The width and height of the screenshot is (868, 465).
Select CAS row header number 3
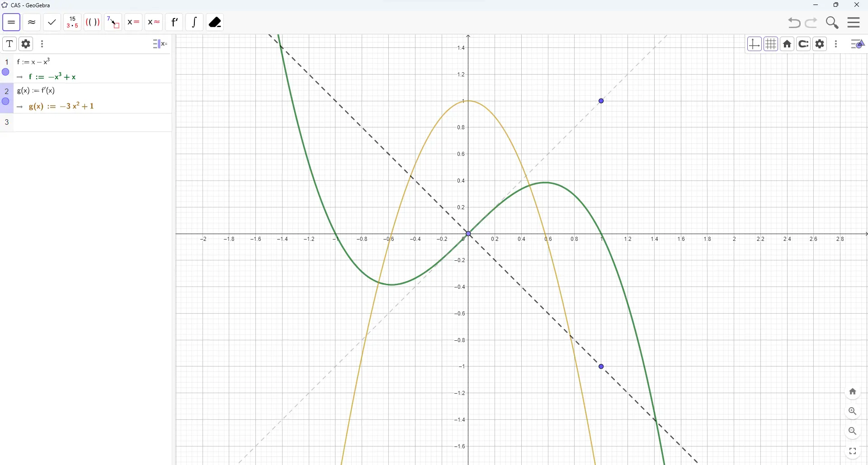click(7, 122)
